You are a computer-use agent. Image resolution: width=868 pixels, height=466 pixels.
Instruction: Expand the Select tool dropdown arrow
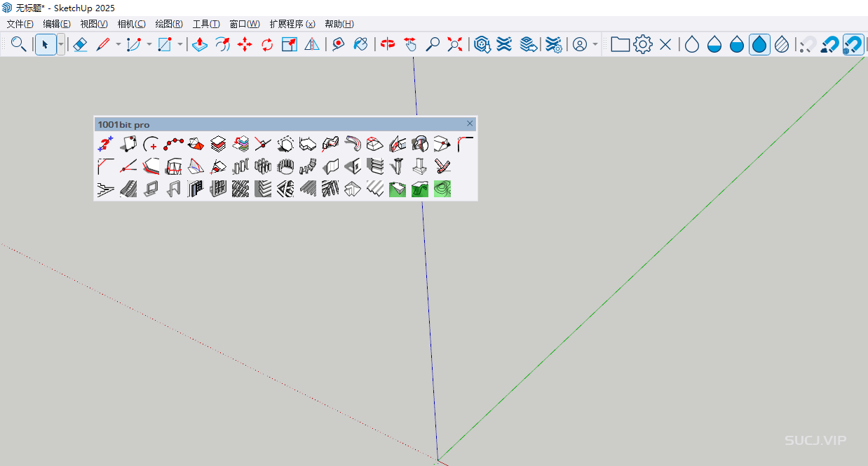[61, 44]
